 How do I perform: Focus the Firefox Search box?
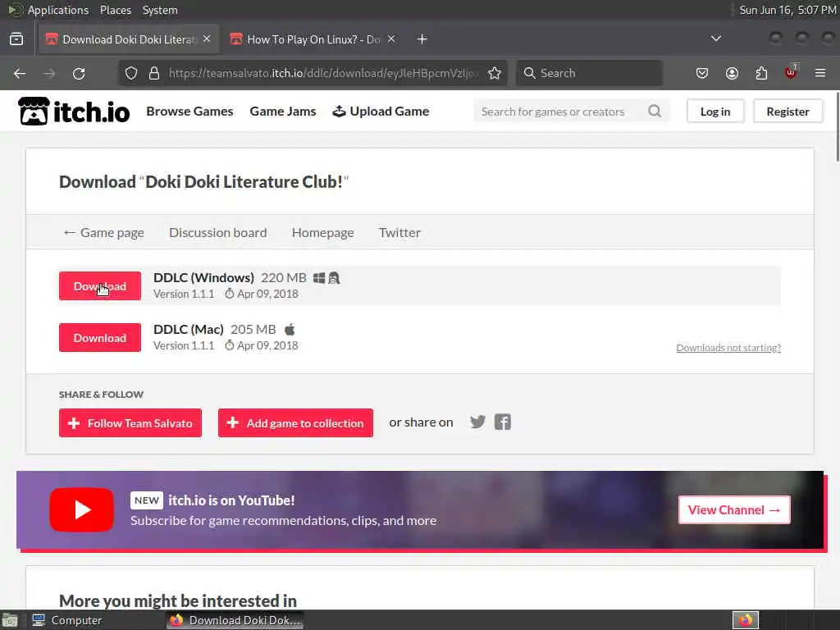[x=589, y=73]
